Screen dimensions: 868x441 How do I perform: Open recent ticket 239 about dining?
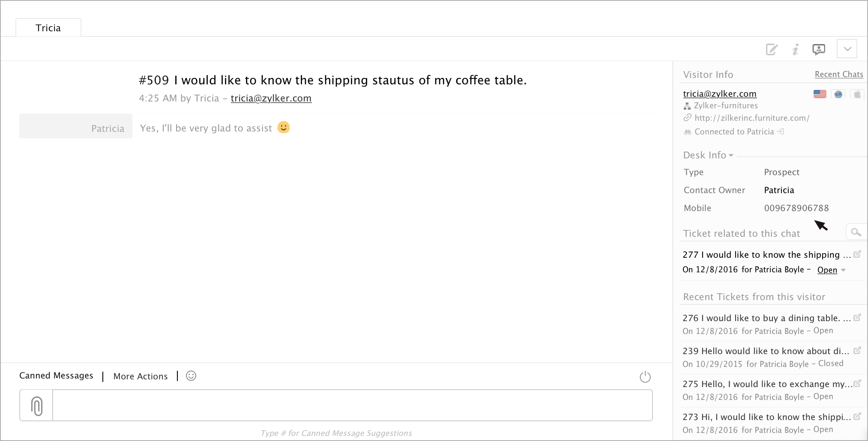point(766,351)
